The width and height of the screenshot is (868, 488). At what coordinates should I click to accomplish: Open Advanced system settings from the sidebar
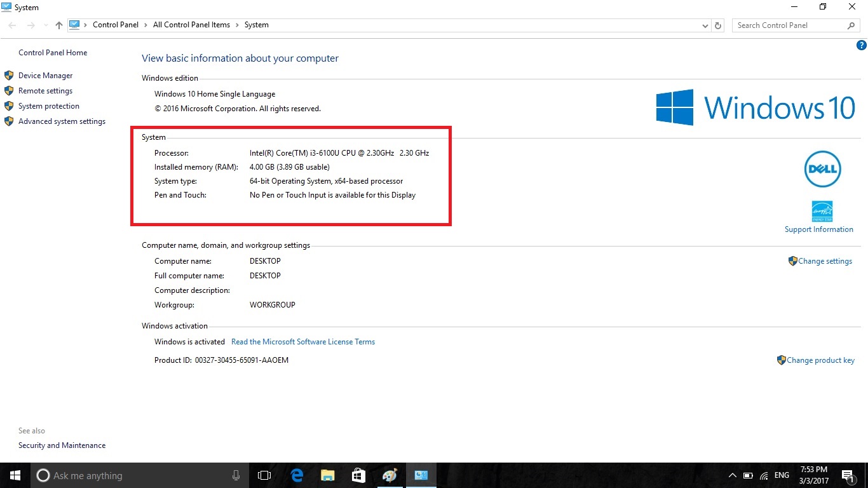point(61,121)
